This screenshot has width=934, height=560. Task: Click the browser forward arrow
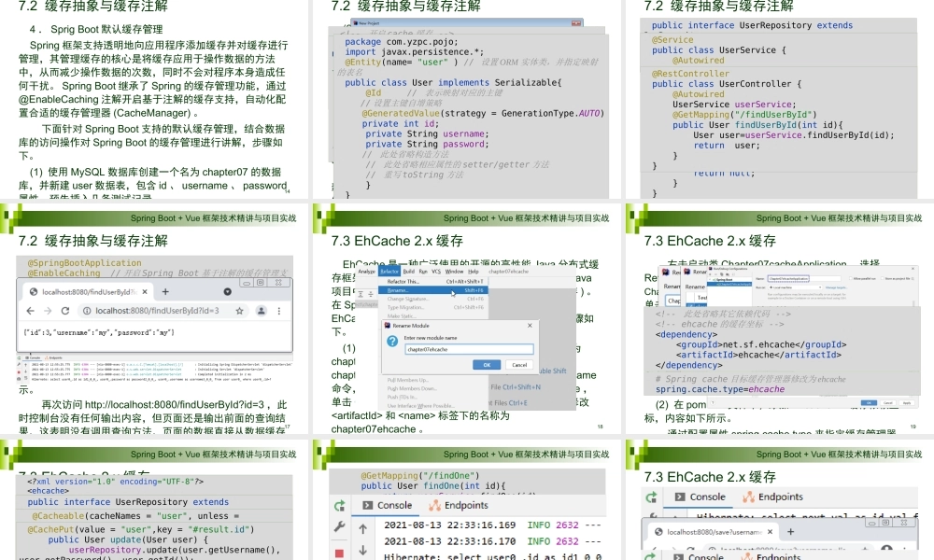coord(48,310)
